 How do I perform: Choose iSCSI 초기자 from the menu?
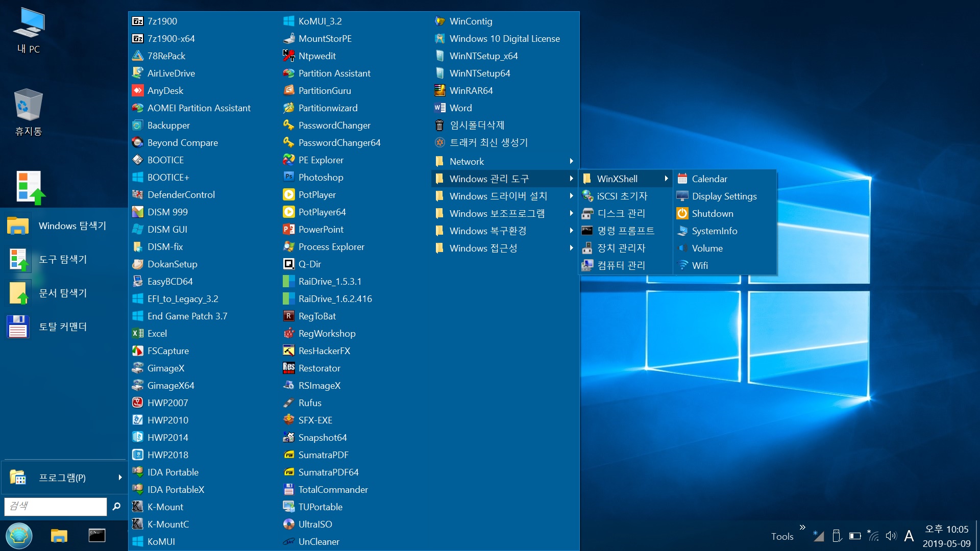[x=625, y=196]
